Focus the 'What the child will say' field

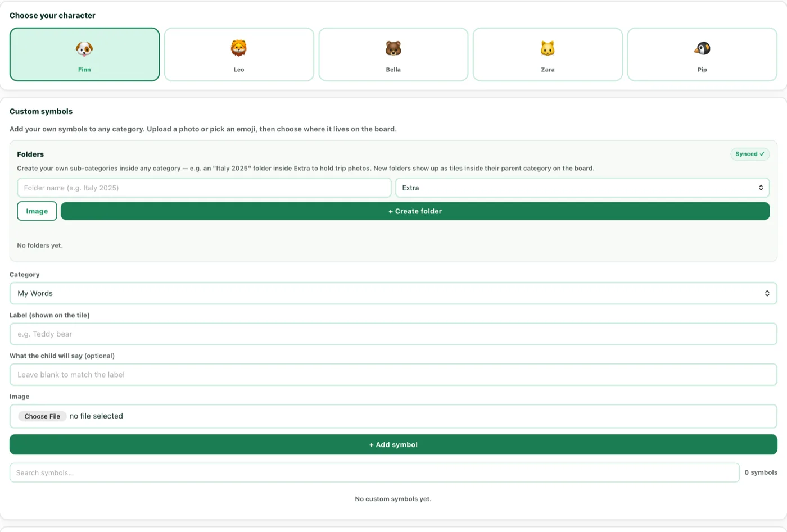pos(393,375)
